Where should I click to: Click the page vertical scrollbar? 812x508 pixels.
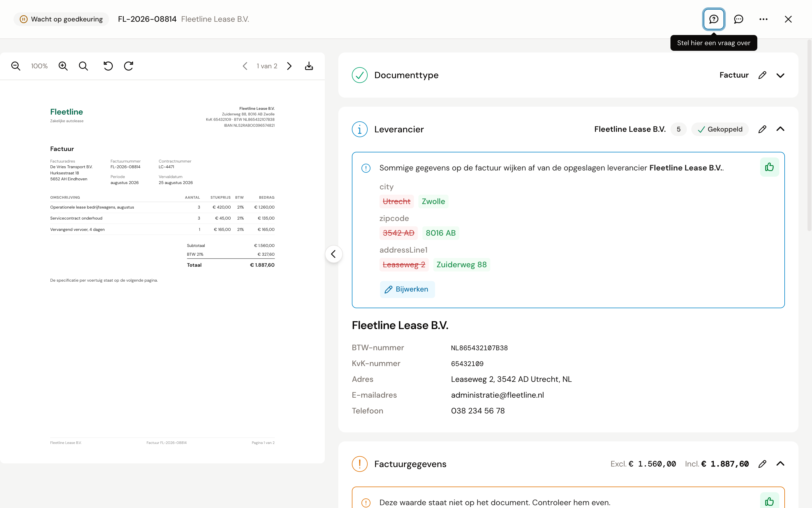(x=809, y=136)
